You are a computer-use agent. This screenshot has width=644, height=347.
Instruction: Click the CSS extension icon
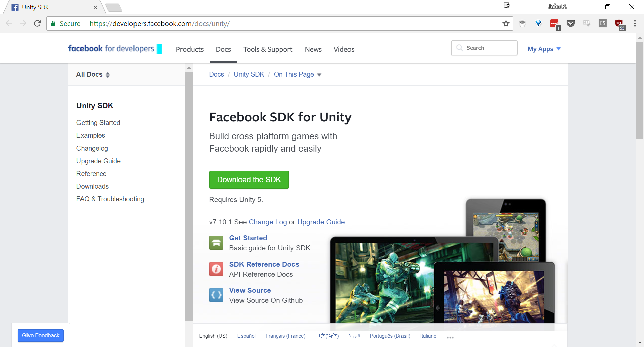coord(586,23)
